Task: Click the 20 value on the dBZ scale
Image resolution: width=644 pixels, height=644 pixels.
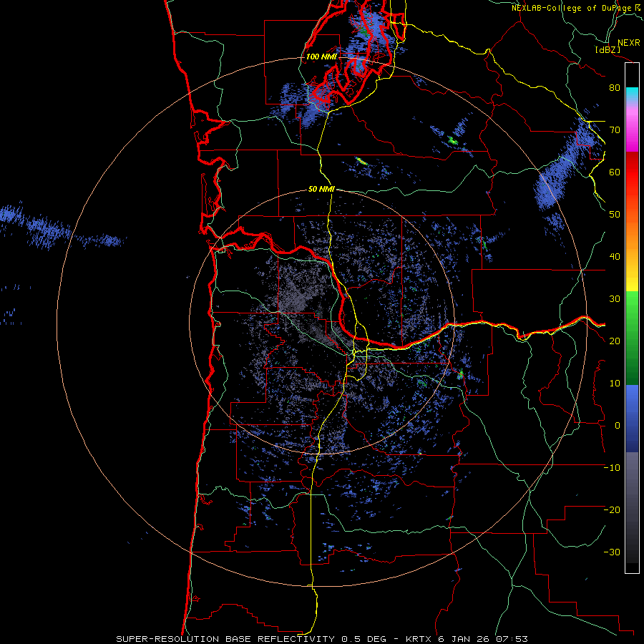Action: point(615,341)
